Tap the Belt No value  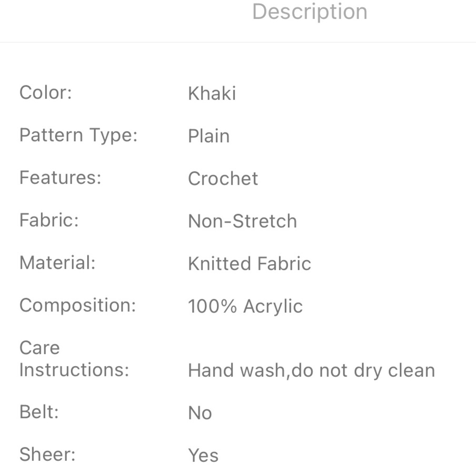click(x=200, y=413)
